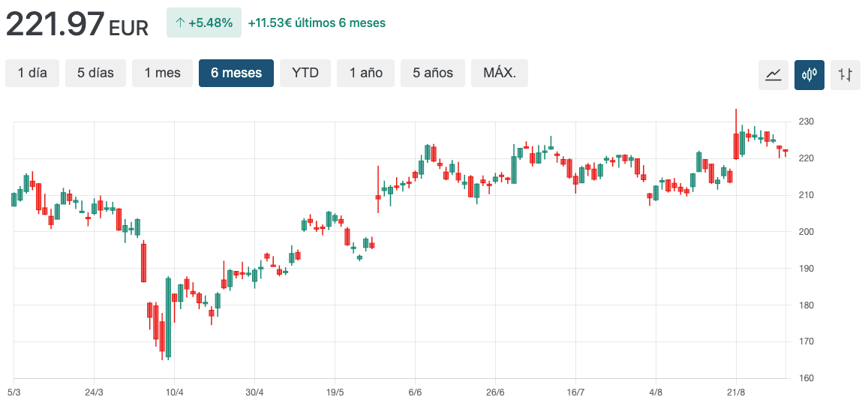
Task: Click the 230 price axis label
Action: tap(806, 122)
